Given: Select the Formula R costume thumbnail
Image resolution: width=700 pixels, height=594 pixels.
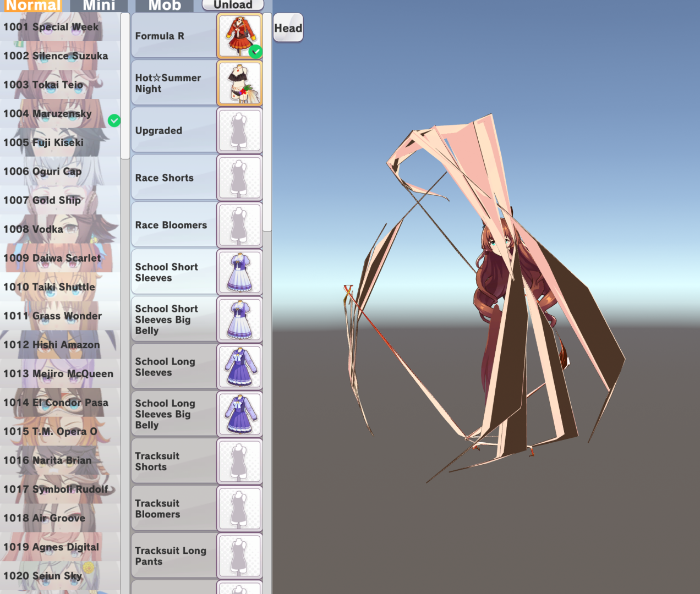Looking at the screenshot, I should [239, 36].
